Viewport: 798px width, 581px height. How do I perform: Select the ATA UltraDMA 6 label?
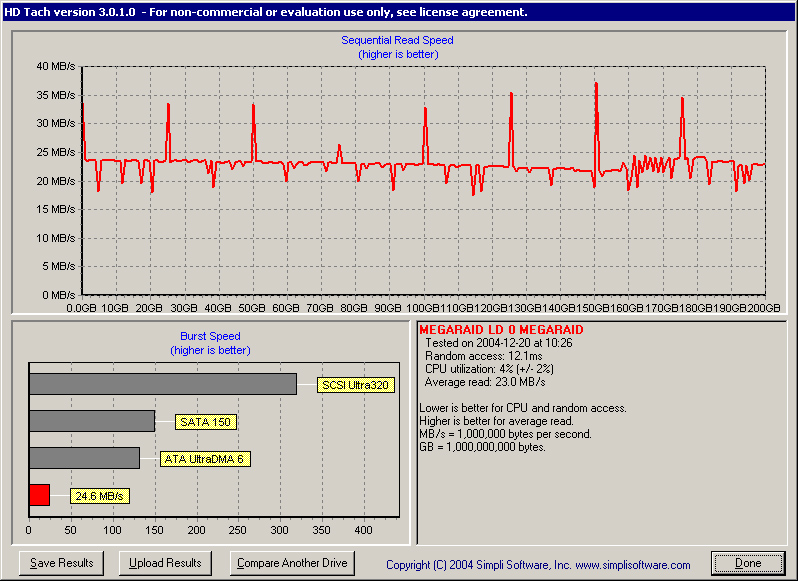point(205,459)
